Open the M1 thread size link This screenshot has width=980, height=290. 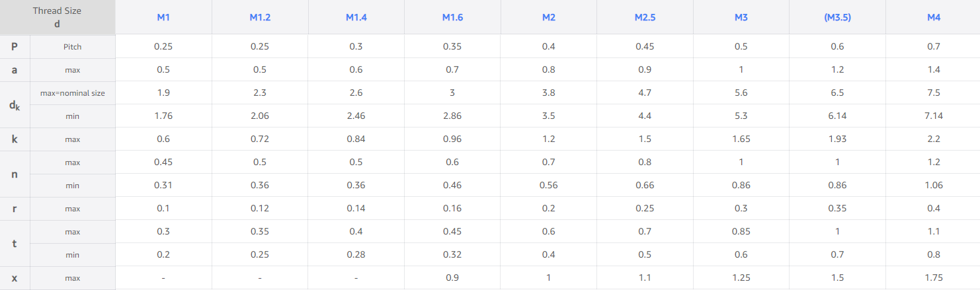[163, 17]
